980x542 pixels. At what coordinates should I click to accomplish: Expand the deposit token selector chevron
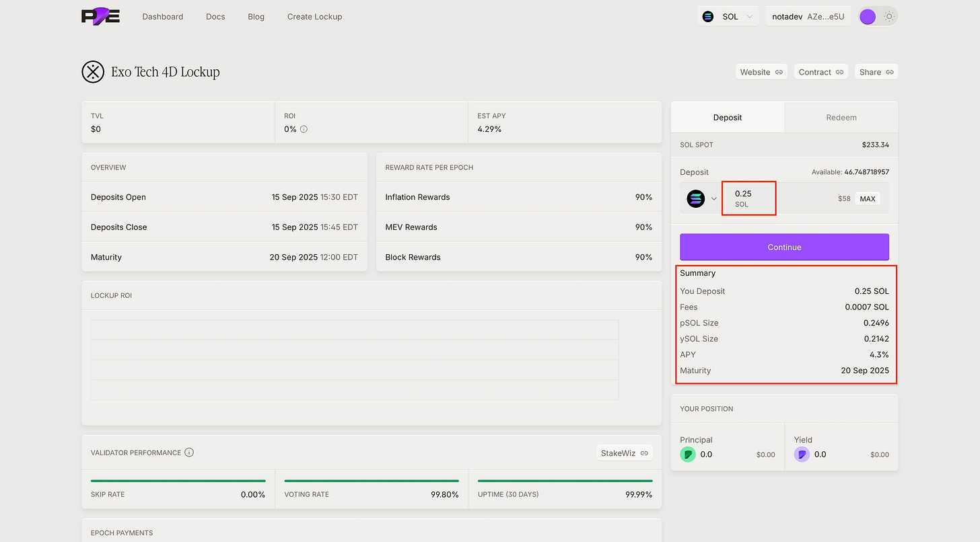(x=714, y=199)
